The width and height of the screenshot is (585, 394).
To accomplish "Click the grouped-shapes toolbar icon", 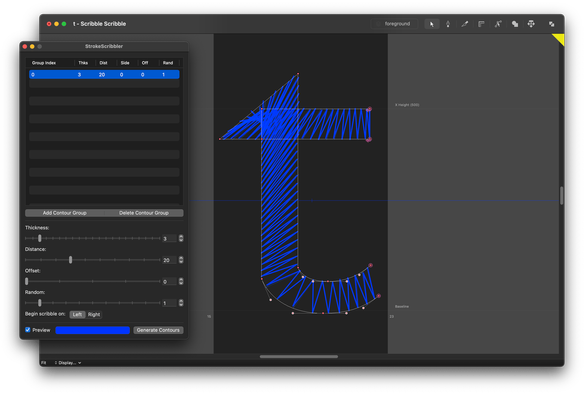I will pos(531,24).
